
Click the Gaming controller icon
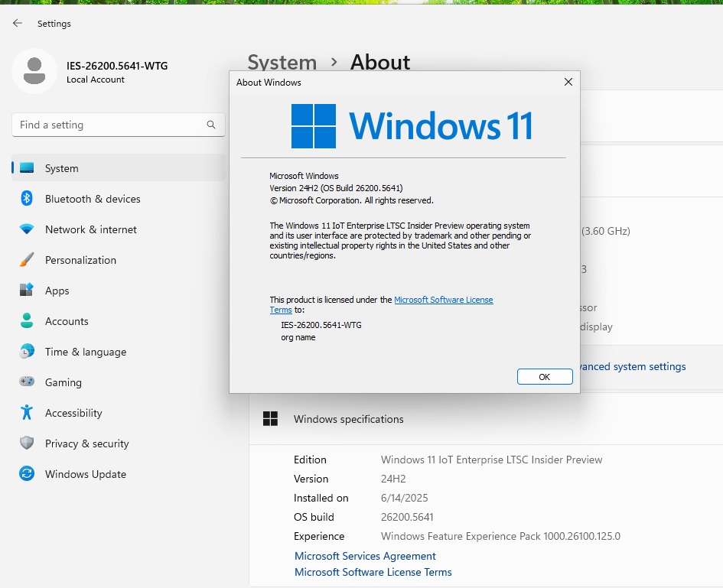(x=27, y=382)
